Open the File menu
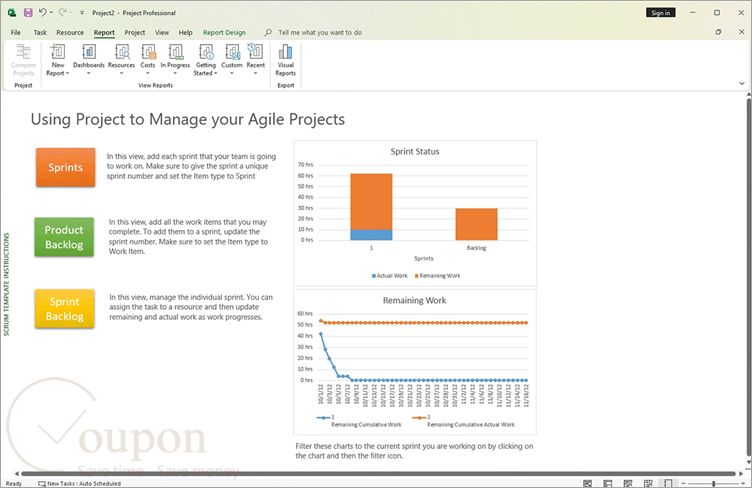Viewport: 752px width, 488px height. point(16,33)
